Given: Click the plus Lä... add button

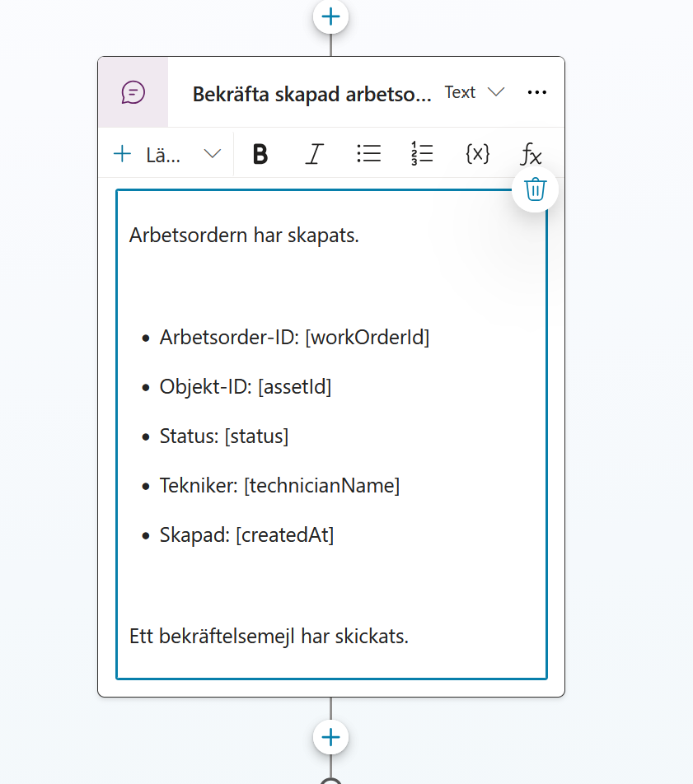Looking at the screenshot, I should point(147,154).
